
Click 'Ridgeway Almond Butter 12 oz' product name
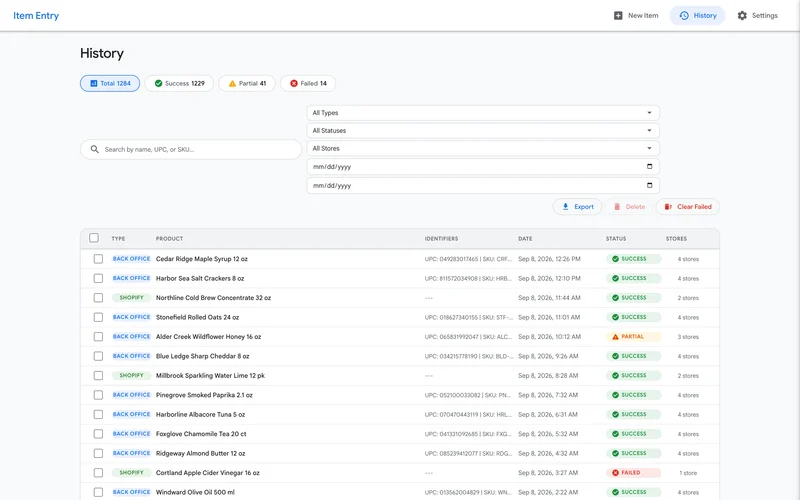[x=201, y=454]
